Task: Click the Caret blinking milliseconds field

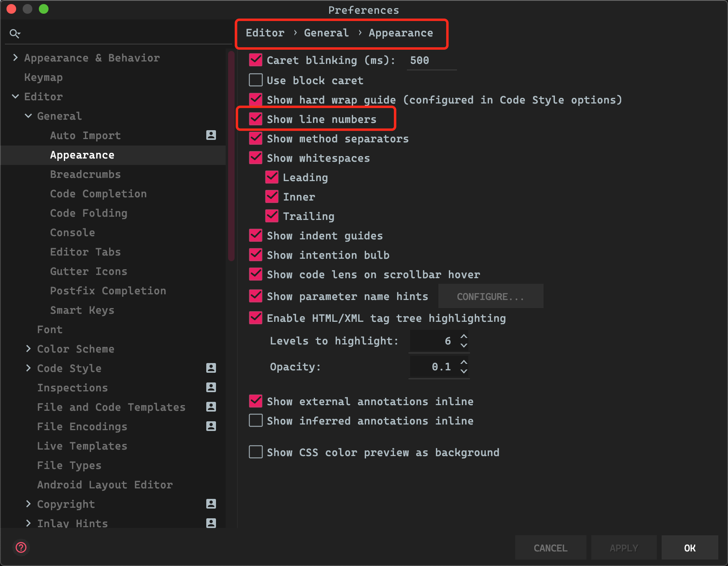Action: tap(431, 61)
